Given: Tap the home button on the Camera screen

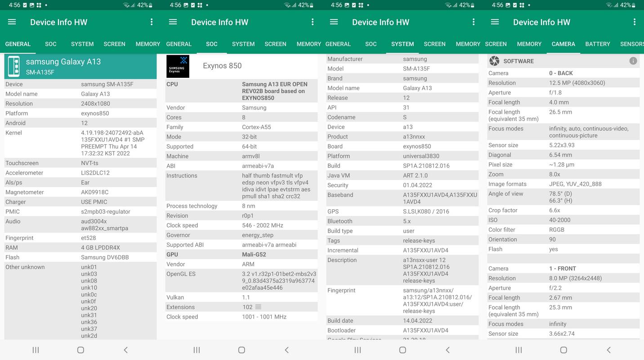Looking at the screenshot, I should click(563, 350).
